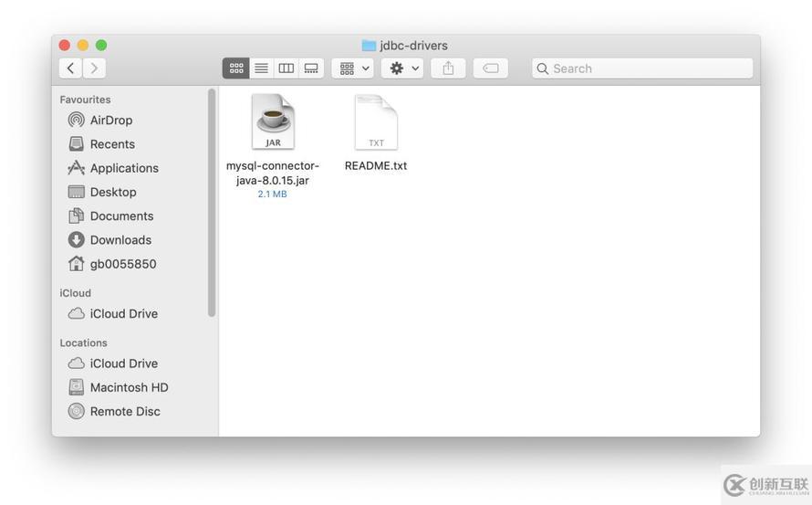Image resolution: width=812 pixels, height=505 pixels.
Task: Click the magnifying glass search icon
Action: pyautogui.click(x=542, y=68)
